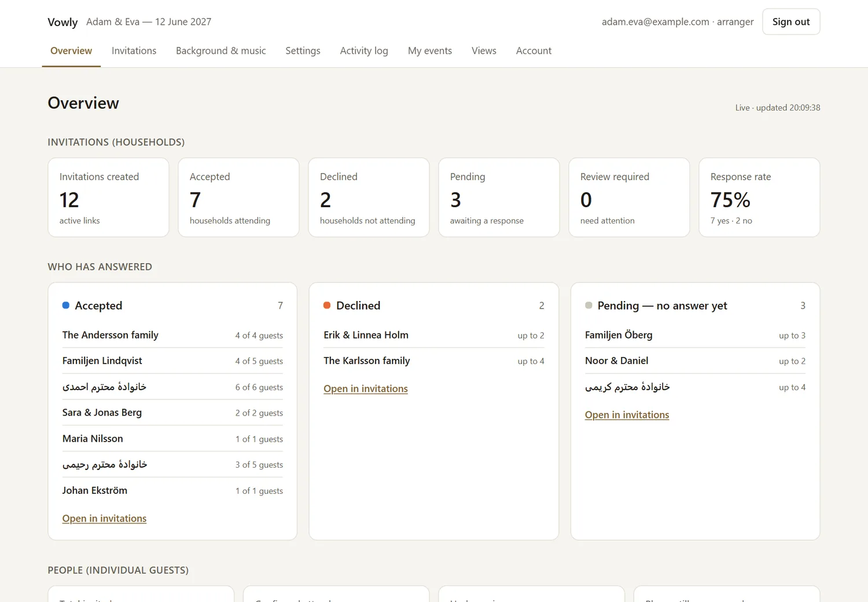Select the Invitations created card
Viewport: 868px width, 602px height.
point(108,197)
